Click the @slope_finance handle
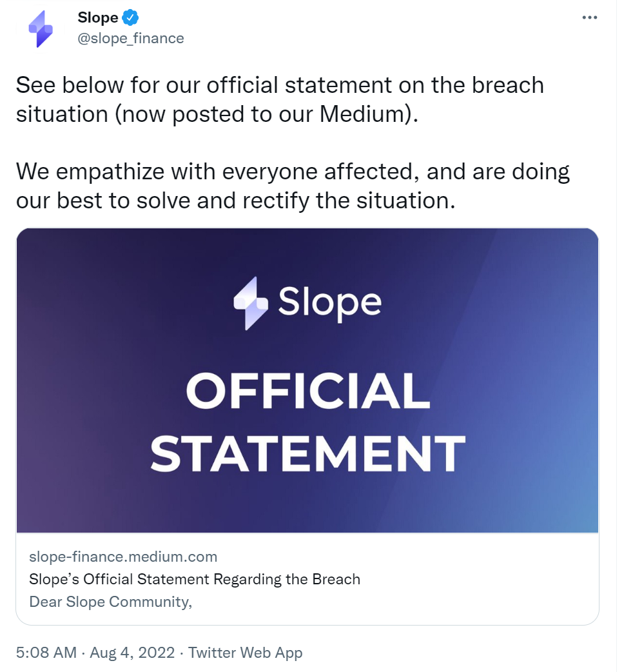The width and height of the screenshot is (624, 672). tap(131, 38)
